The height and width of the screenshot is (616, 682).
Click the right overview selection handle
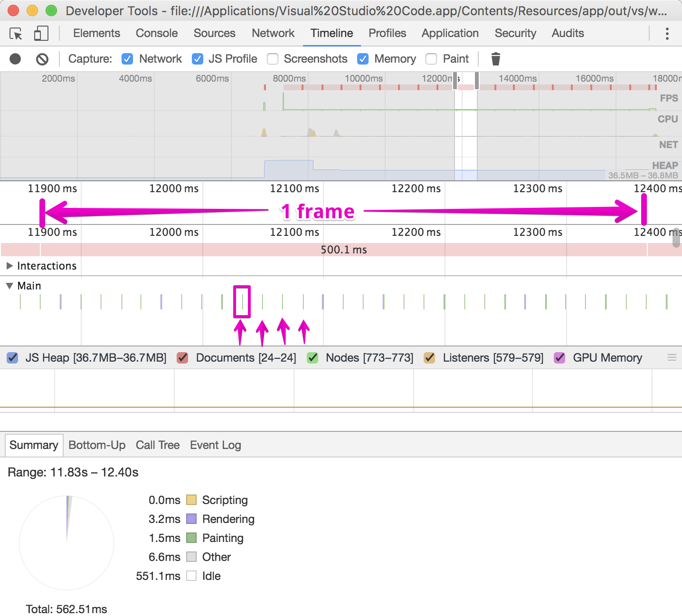477,81
